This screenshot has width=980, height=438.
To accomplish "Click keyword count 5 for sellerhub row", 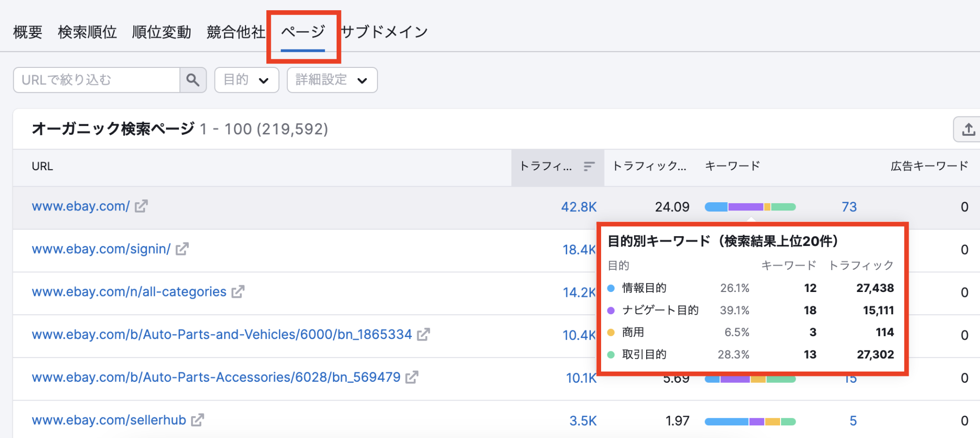I will (x=853, y=421).
